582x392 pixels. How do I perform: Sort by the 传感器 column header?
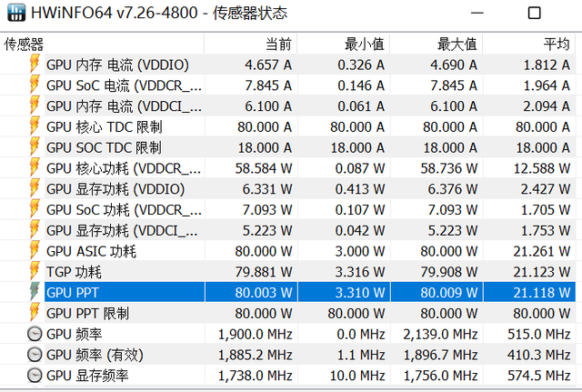click(x=102, y=45)
